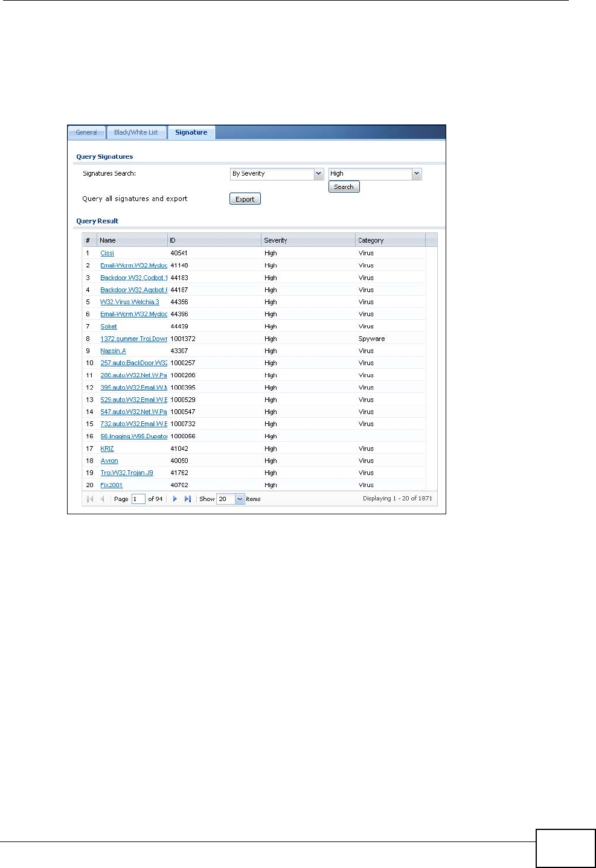Open the 529.auto.W32.Email signature link
Image resolution: width=596 pixels, height=868 pixels.
[x=133, y=400]
